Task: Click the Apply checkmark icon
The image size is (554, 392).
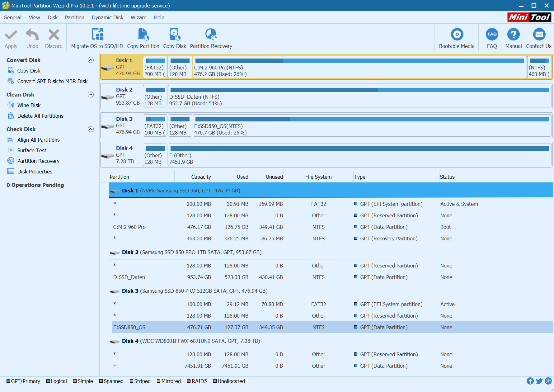Action: coord(11,35)
